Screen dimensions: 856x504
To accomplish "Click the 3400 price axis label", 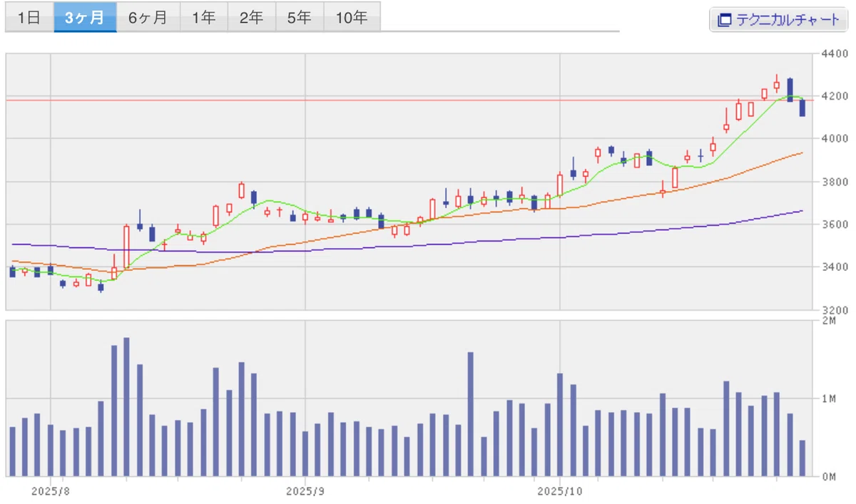I will [x=834, y=267].
